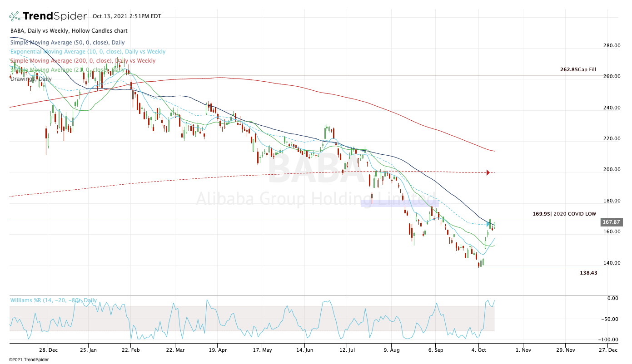Click the '27. Dec' date axis label
Image resolution: width=632 pixels, height=364 pixels.
pyautogui.click(x=608, y=350)
